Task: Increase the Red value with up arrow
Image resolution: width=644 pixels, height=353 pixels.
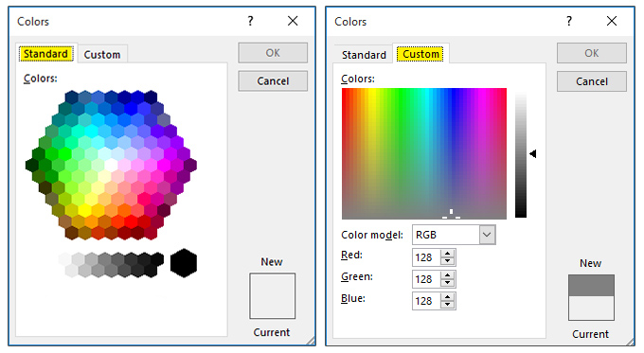Action: coord(447,254)
